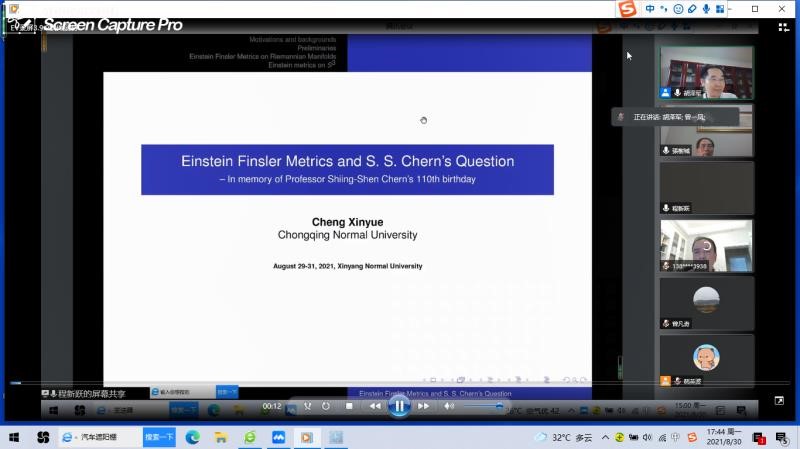Click the rewind button in player

[x=374, y=406]
